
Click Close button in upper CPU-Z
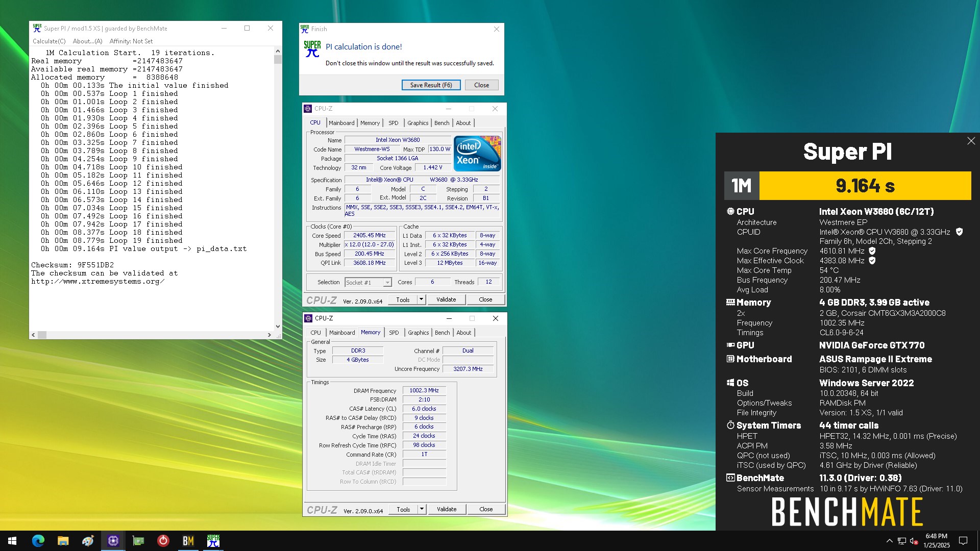[485, 300]
